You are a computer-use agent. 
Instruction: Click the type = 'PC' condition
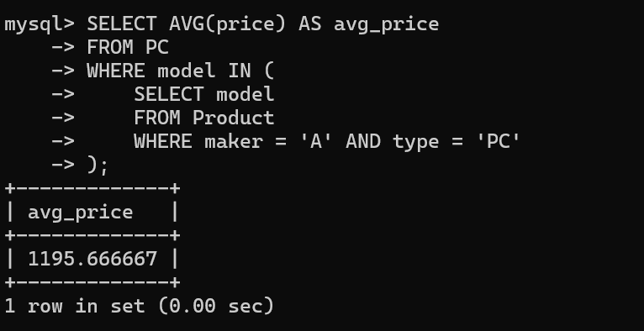[457, 141]
